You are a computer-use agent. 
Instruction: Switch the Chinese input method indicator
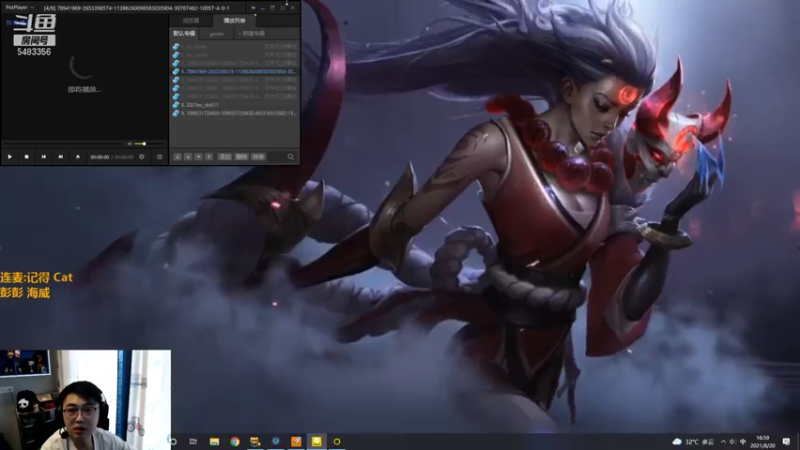point(743,442)
